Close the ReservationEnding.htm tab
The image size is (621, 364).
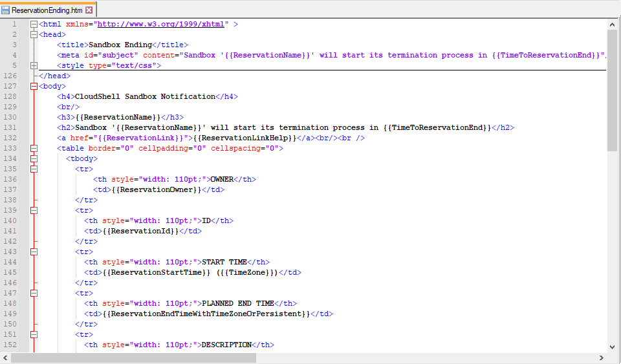(89, 10)
